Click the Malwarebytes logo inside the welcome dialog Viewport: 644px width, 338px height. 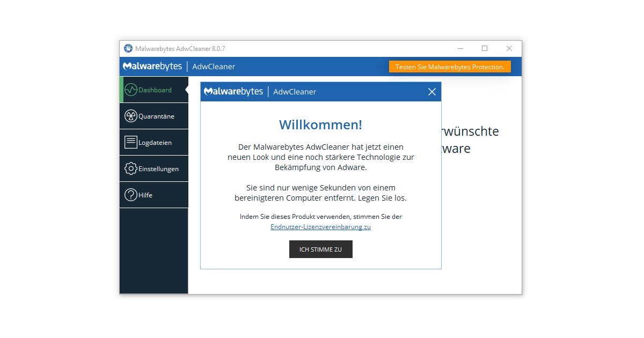click(x=234, y=91)
